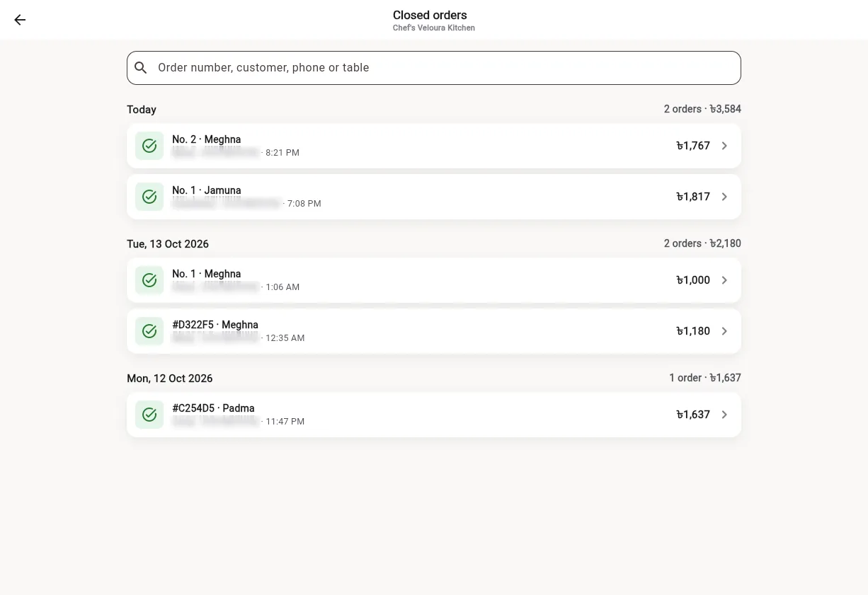Click the checkmark icon for #D322F5 order

149,331
